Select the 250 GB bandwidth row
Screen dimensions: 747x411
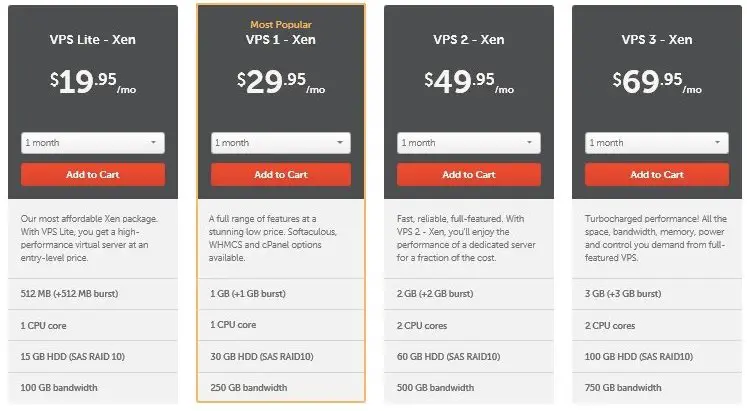[281, 388]
